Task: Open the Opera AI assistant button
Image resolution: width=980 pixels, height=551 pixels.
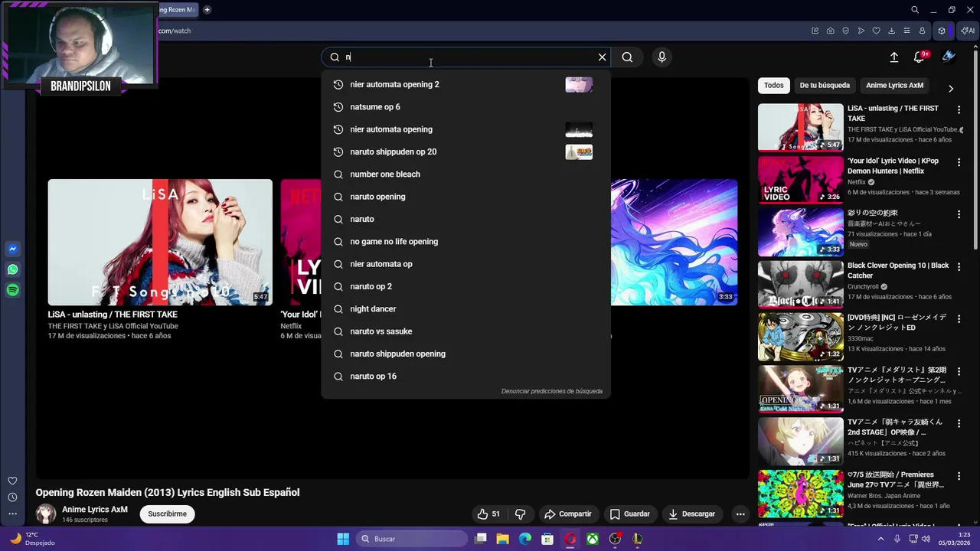Action: pos(968,31)
